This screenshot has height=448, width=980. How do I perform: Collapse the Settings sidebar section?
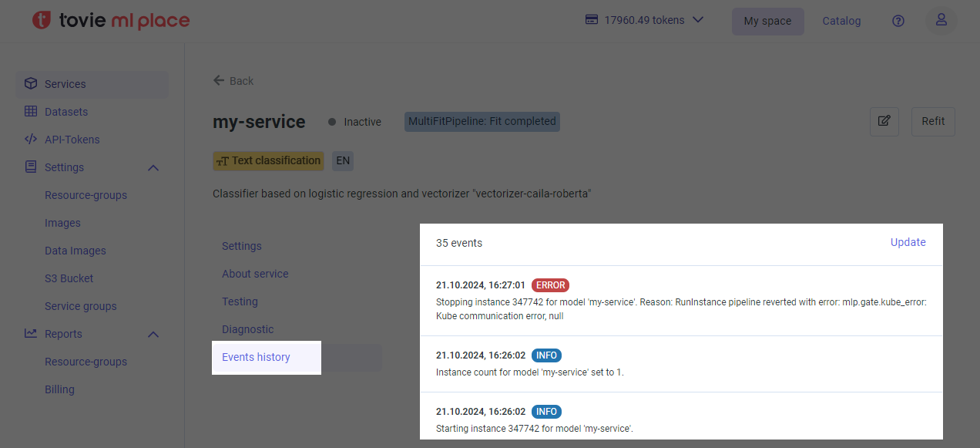click(153, 167)
